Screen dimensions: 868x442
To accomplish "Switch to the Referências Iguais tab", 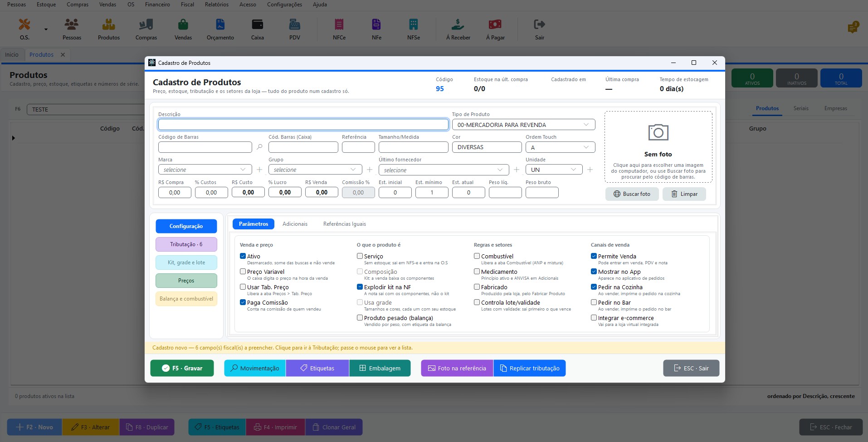I will [x=344, y=224].
